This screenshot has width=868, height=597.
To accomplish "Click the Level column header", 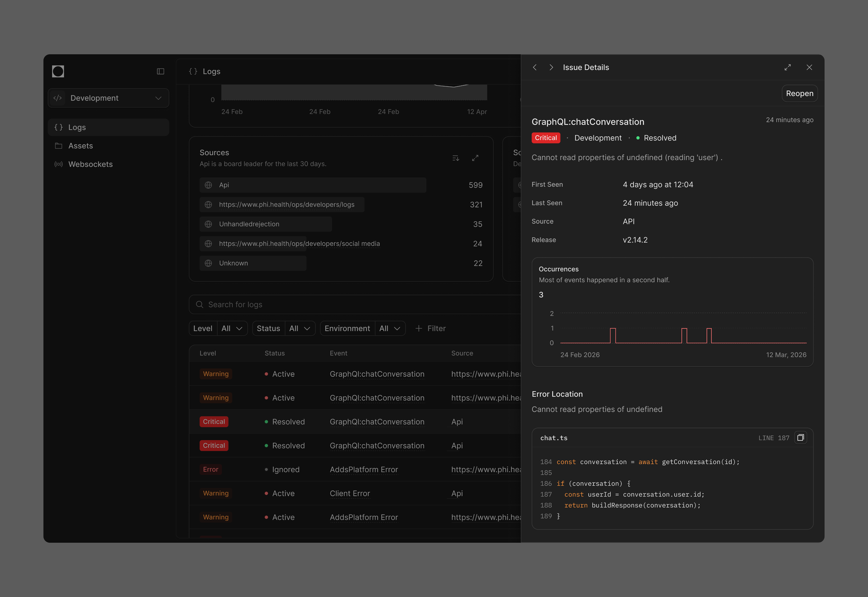I will click(208, 353).
